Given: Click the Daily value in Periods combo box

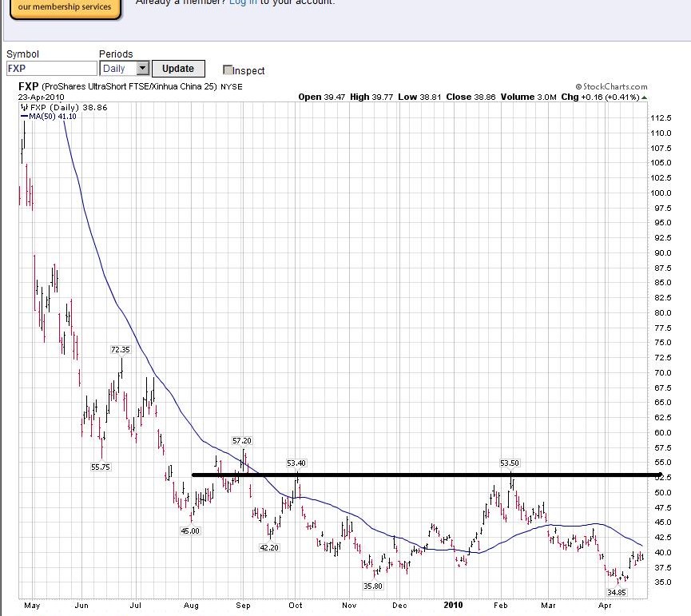Looking at the screenshot, I should click(x=117, y=69).
